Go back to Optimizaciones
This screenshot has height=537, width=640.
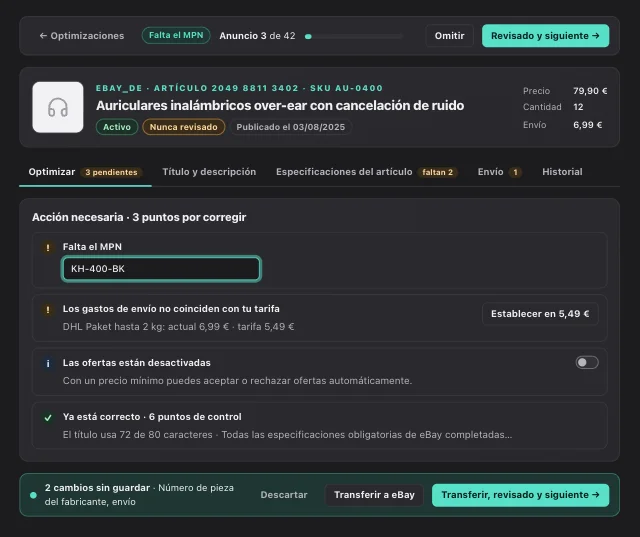coord(82,36)
